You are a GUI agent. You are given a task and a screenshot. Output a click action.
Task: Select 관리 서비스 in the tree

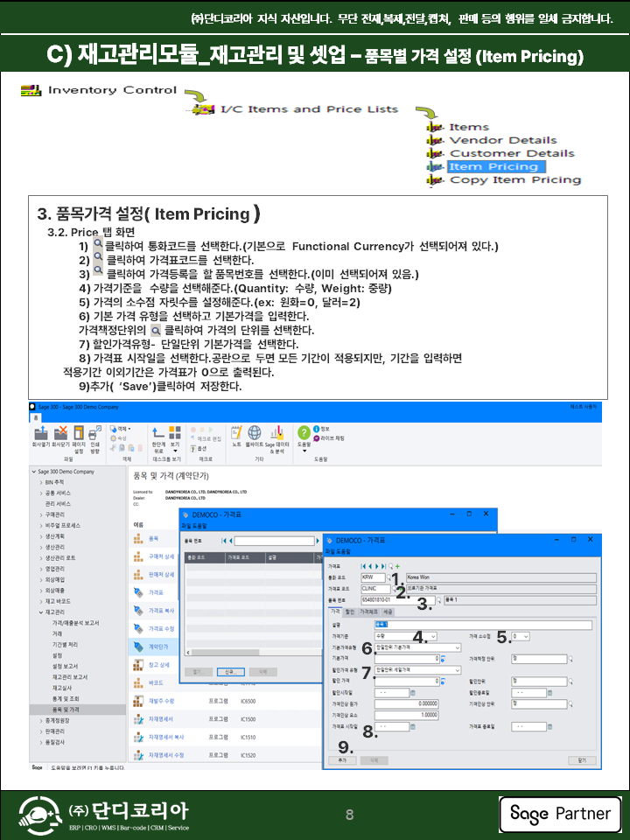tap(58, 504)
